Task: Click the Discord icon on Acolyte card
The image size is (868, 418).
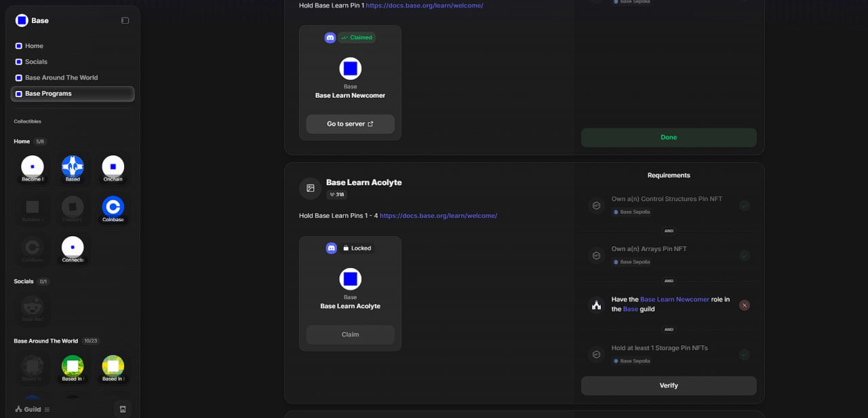Action: (331, 248)
